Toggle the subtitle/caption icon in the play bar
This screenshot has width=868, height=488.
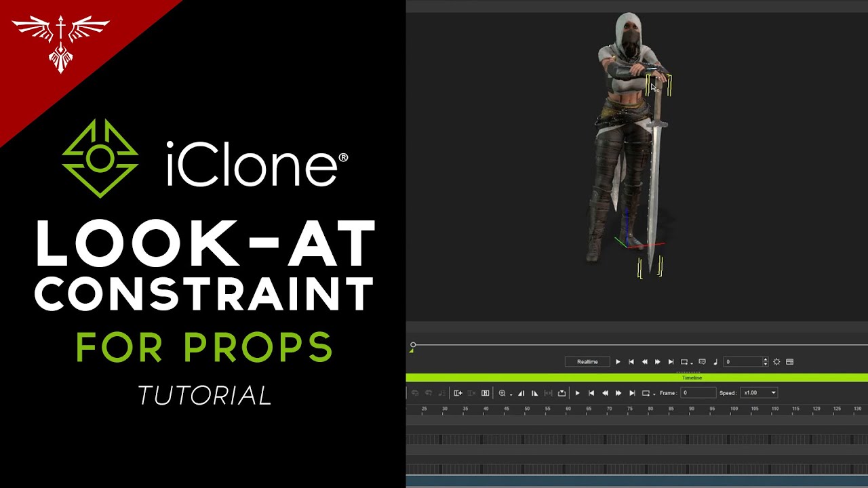[702, 362]
